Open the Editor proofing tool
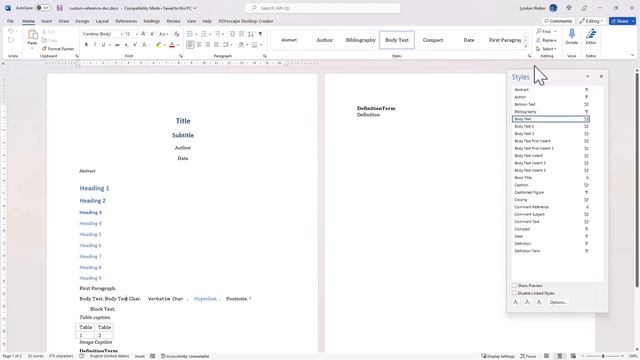The image size is (640, 360). coord(591,37)
